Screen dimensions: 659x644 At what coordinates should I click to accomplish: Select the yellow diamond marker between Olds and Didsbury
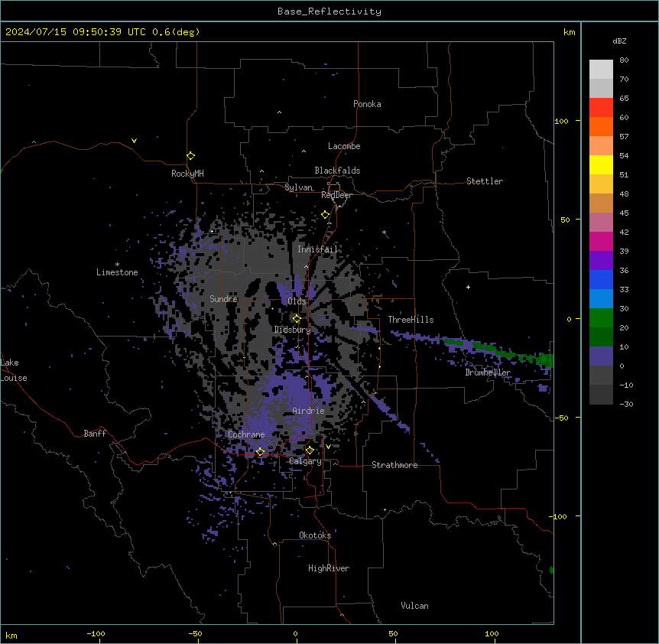[x=297, y=319]
